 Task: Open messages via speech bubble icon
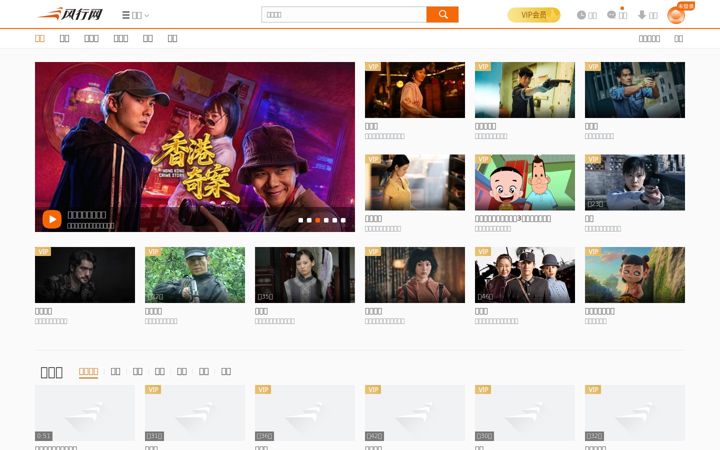(611, 15)
